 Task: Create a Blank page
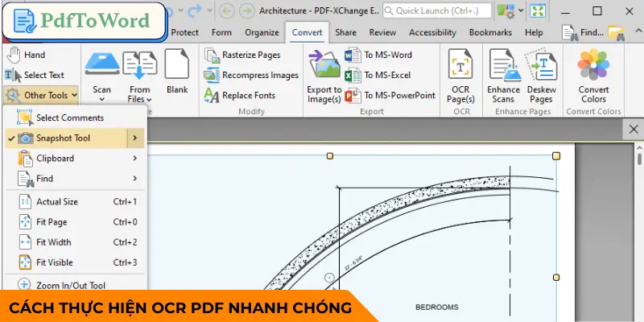point(177,71)
